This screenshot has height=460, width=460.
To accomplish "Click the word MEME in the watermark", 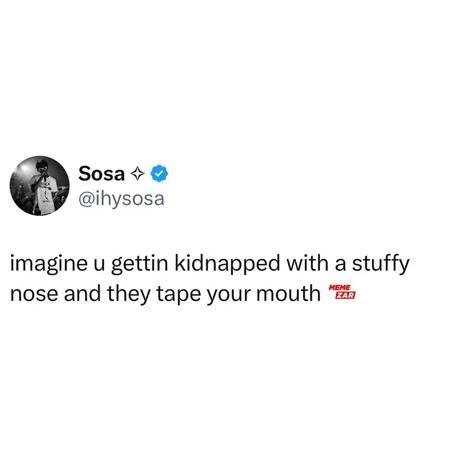I will (x=339, y=288).
